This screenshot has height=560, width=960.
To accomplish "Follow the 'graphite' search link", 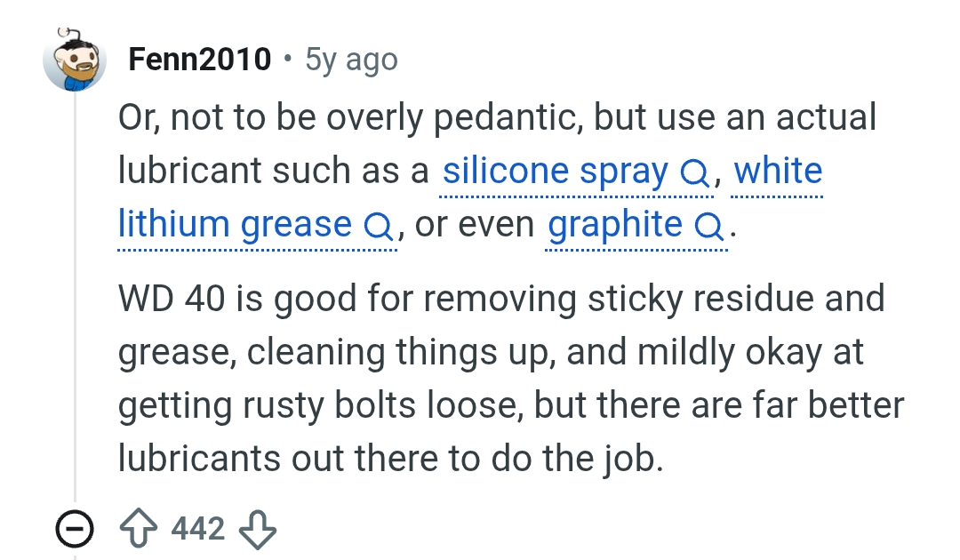I will coord(615,224).
